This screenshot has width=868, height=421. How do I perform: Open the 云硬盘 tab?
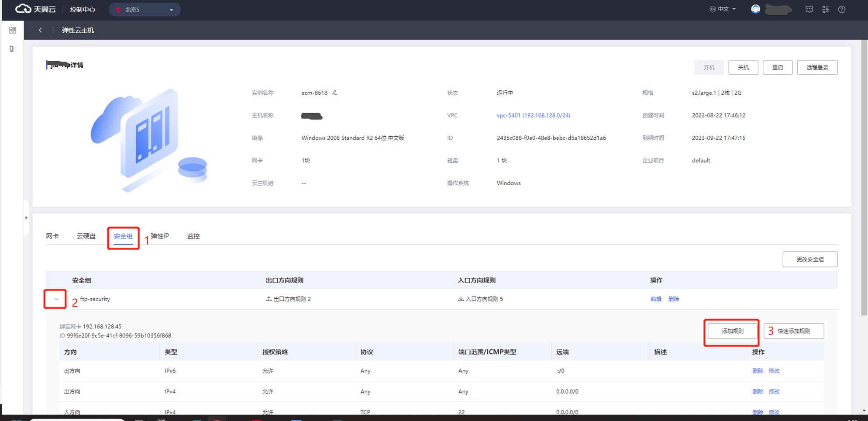[x=86, y=236]
